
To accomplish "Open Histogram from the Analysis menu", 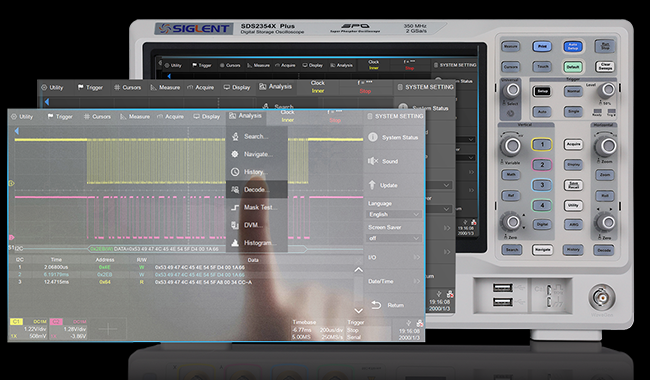I will coord(256,243).
